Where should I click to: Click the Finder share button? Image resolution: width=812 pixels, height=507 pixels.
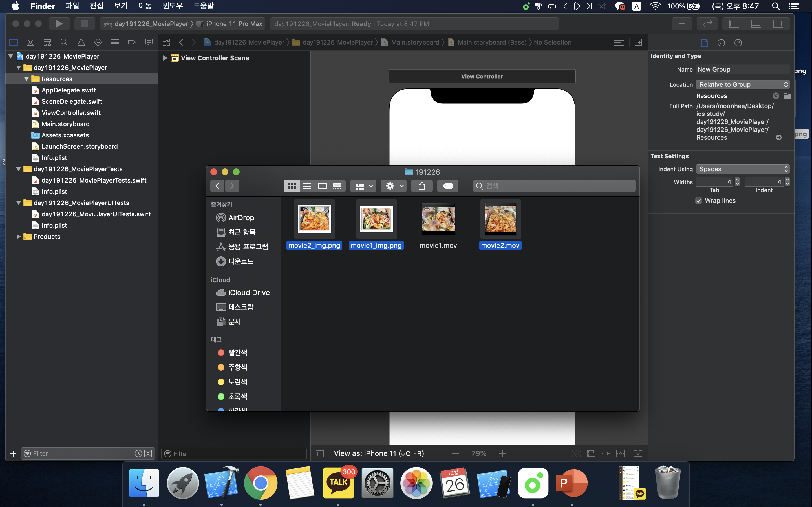[422, 186]
